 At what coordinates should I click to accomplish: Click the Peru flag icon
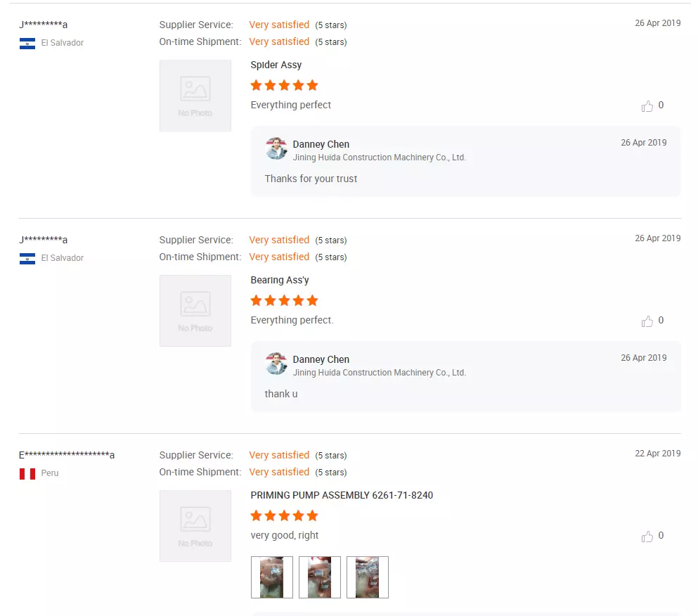[27, 473]
